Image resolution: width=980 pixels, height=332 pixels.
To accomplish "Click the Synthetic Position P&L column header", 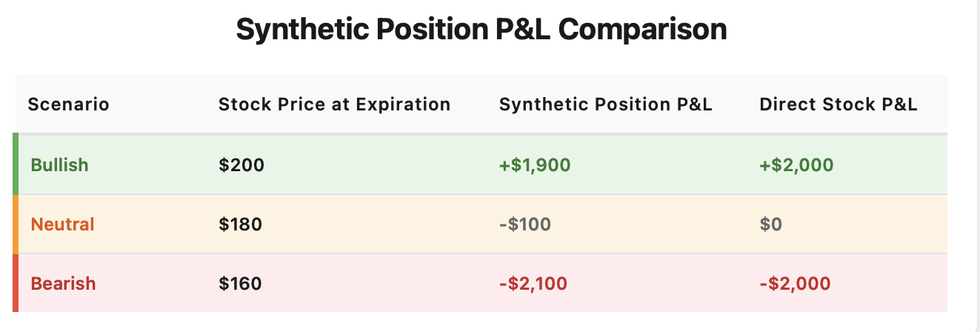I will (605, 104).
